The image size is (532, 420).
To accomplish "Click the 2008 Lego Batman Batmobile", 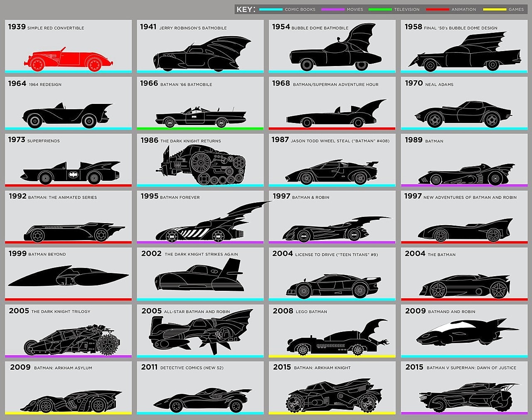I will point(337,341).
